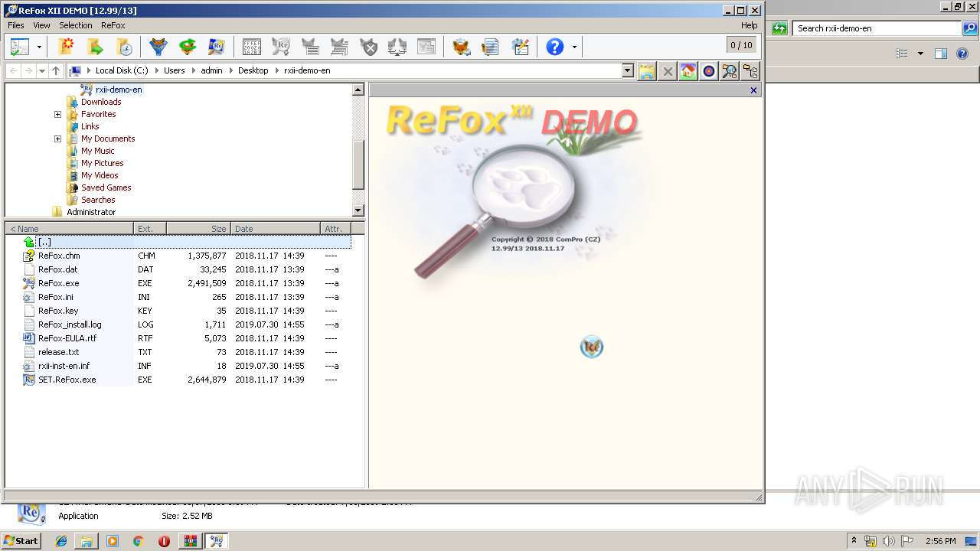Image resolution: width=980 pixels, height=551 pixels.
Task: Click Explorer search box rxii-demo-en
Action: (877, 28)
